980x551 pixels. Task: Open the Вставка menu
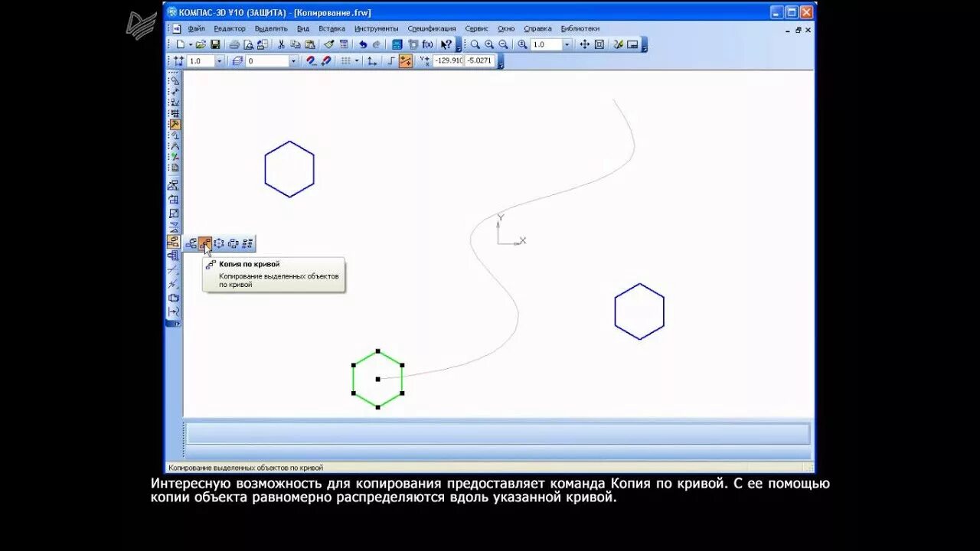point(332,28)
